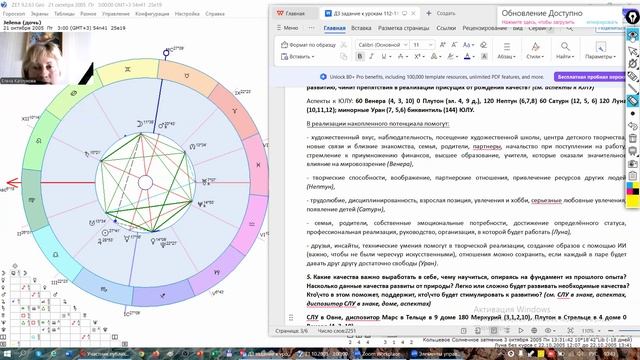The image size is (640, 360).
Task: Switch to the 'Рецензирование' tab
Action: (x=484, y=28)
